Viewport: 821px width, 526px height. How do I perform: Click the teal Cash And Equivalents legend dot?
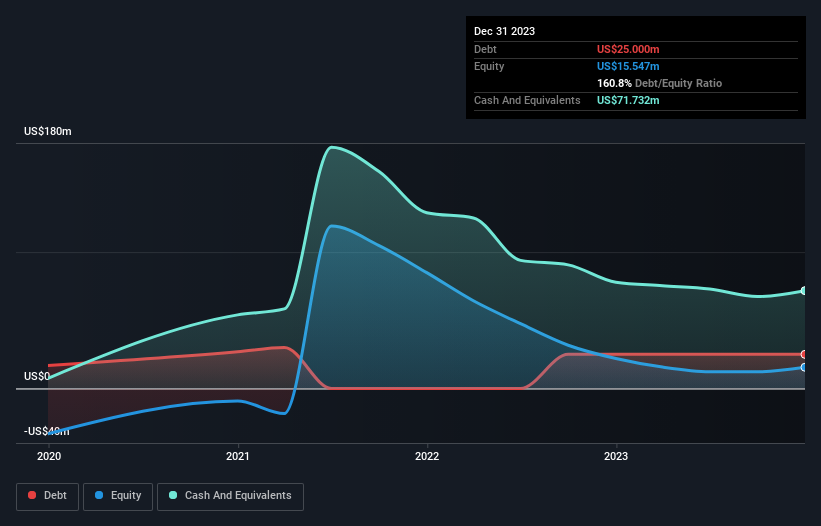(x=173, y=495)
